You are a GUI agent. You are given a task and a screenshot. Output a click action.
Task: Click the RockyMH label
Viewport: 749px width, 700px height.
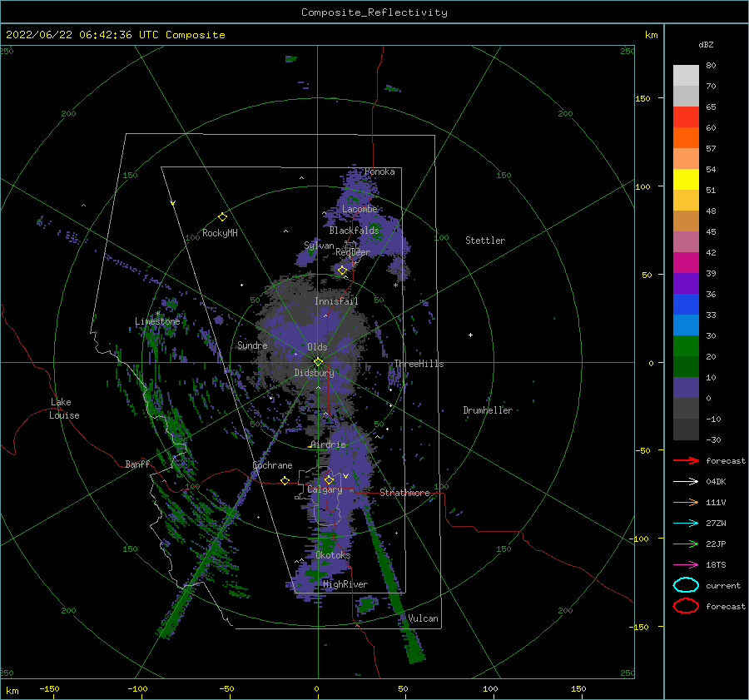tap(220, 233)
